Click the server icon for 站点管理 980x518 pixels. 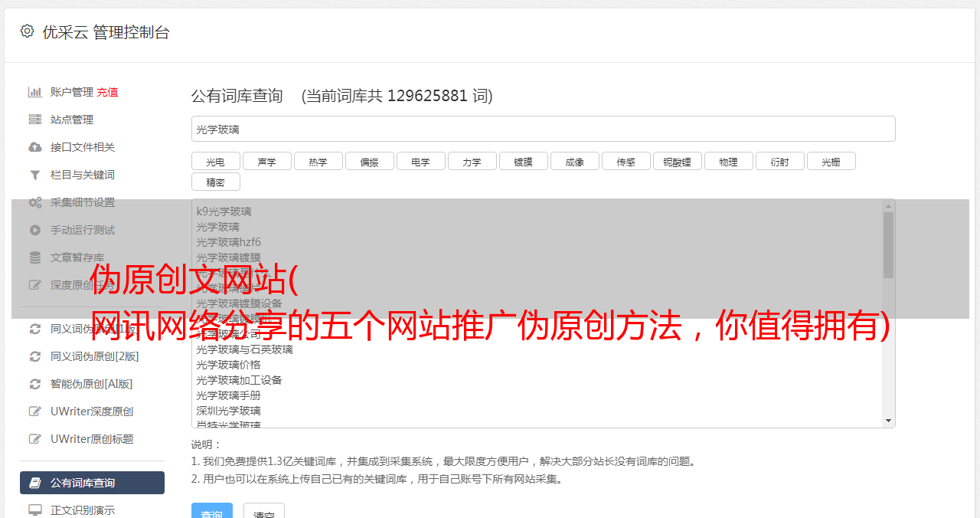pyautogui.click(x=35, y=120)
